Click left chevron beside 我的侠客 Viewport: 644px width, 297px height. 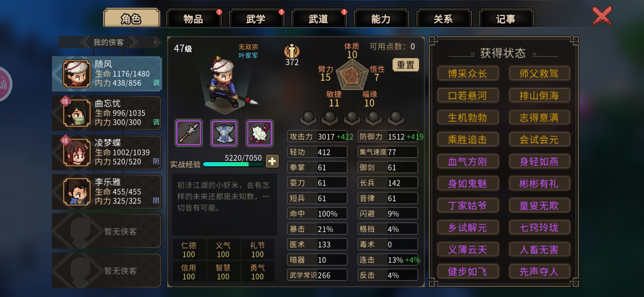point(85,42)
